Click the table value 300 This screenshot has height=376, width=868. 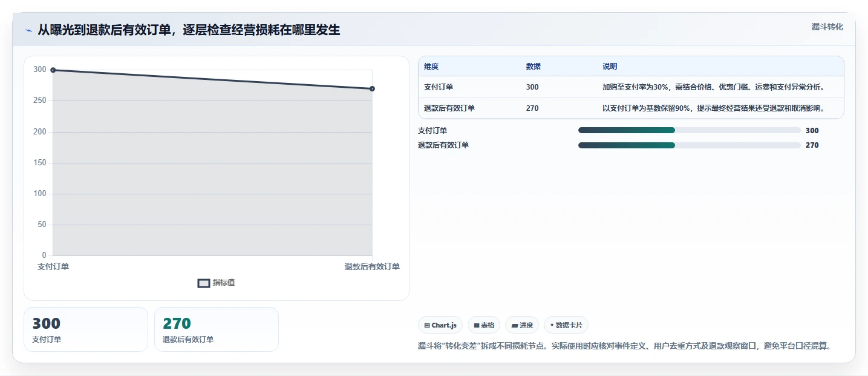coord(532,87)
